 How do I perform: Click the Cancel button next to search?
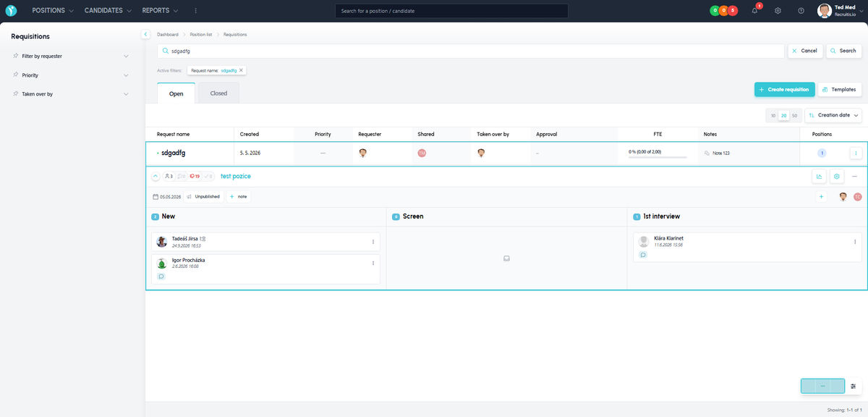click(x=804, y=51)
